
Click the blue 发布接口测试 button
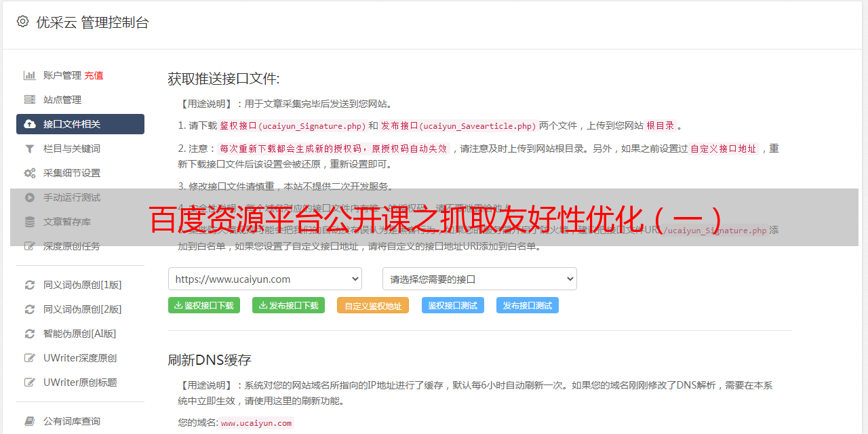(528, 305)
